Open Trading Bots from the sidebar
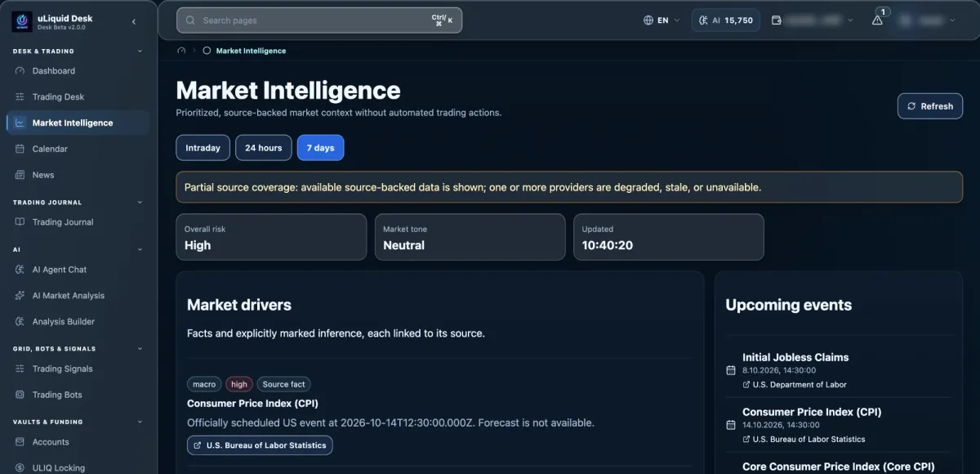The image size is (980, 474). [x=78, y=395]
